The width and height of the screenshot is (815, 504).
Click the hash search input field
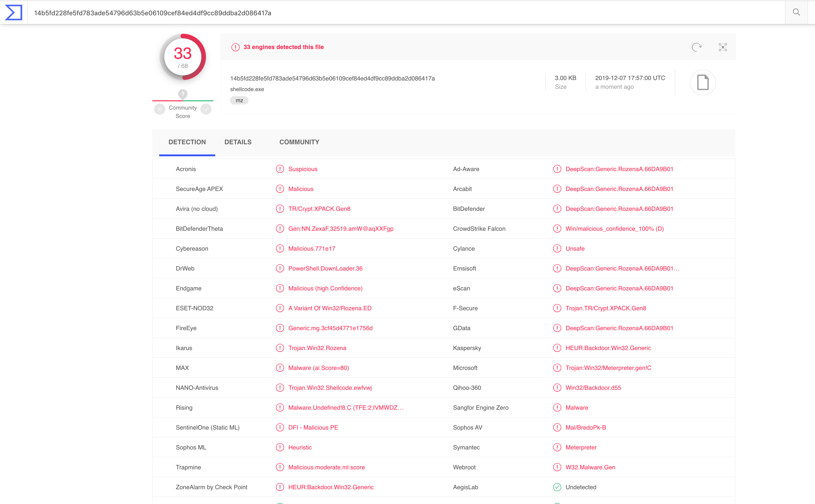click(406, 13)
